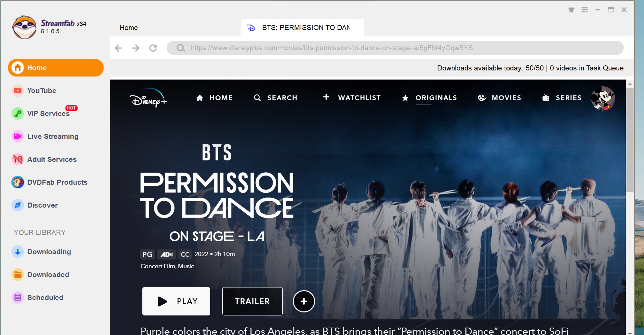Click the vertical scrollbar thumb
This screenshot has width=644, height=335.
pos(630,140)
